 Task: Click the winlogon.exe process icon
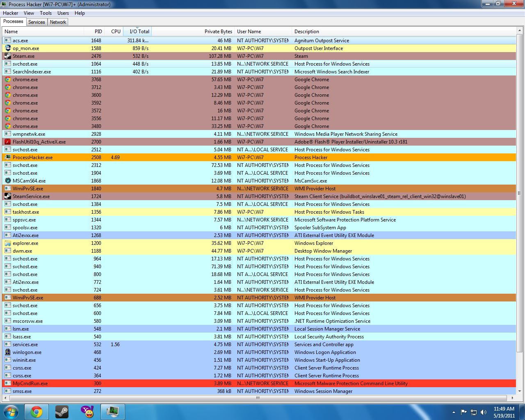pyautogui.click(x=8, y=352)
